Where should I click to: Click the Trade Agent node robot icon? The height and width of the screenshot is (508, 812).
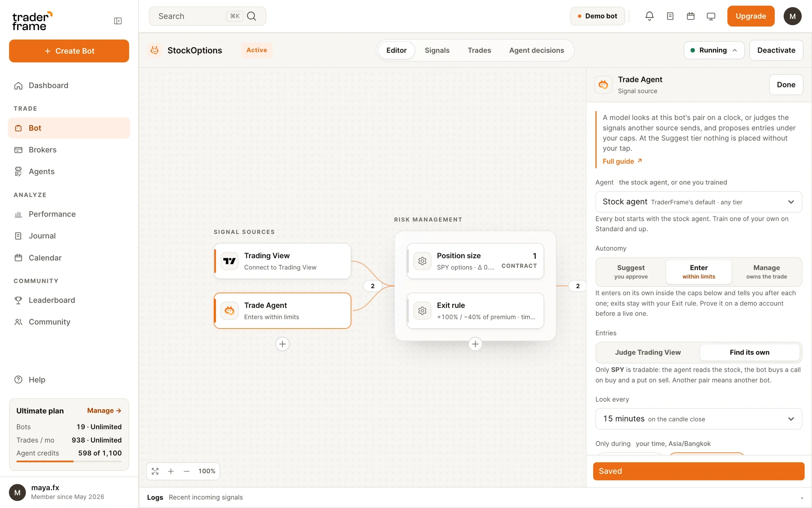pos(229,311)
